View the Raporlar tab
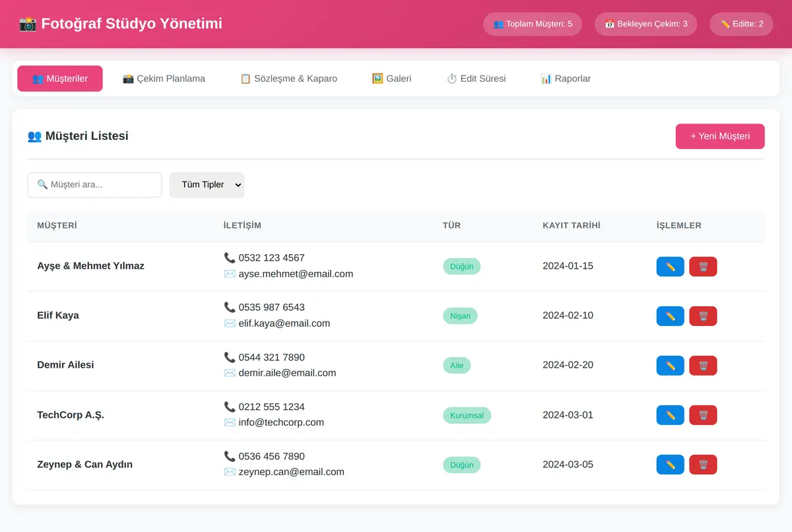 click(566, 79)
